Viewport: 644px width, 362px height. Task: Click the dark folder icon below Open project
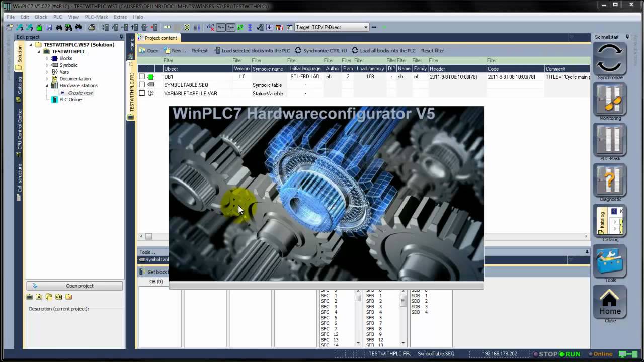[30, 297]
